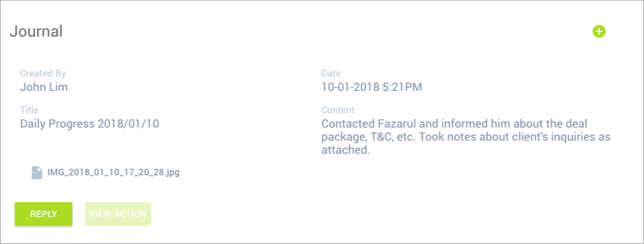Select the author name John Lim

point(44,87)
